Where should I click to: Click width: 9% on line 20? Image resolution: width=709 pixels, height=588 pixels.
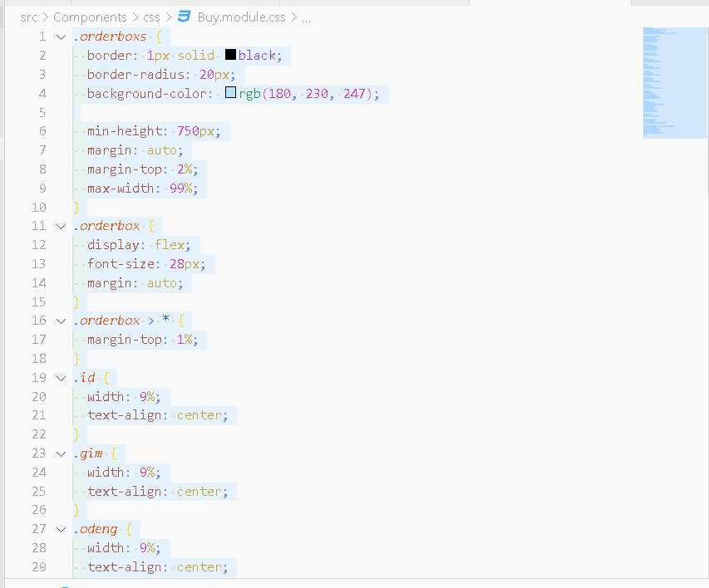coord(124,396)
